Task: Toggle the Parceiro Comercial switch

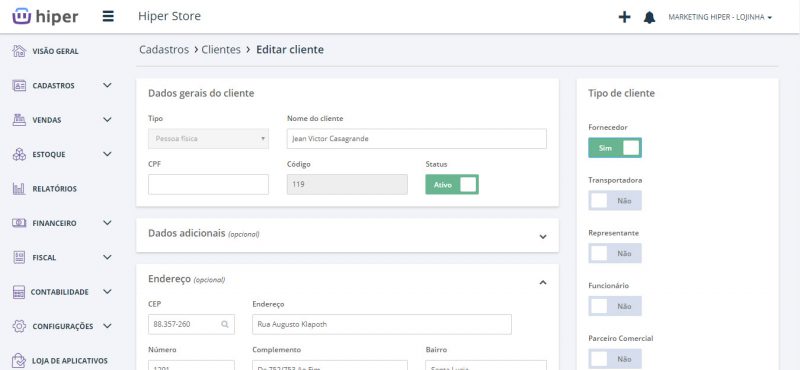Action: [615, 359]
